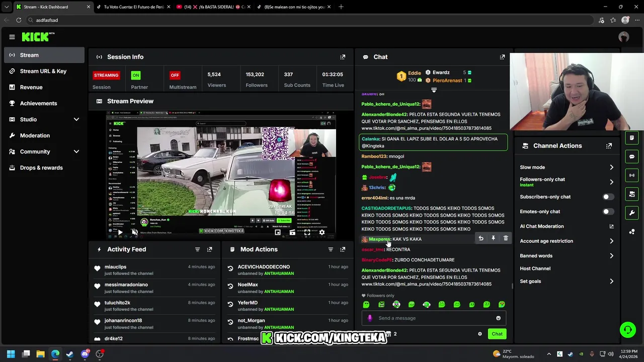Click Host Channel action
The image size is (644, 362).
[x=535, y=268]
